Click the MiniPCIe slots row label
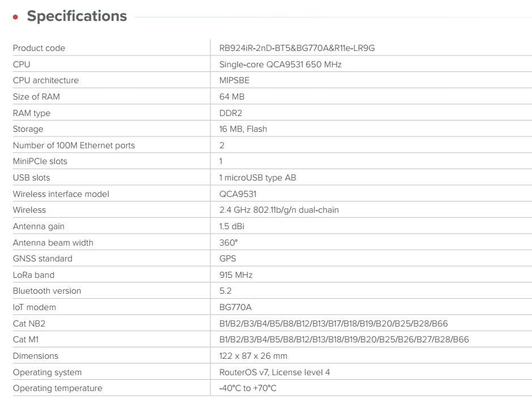Image resolution: width=532 pixels, height=408 pixels. [40, 161]
